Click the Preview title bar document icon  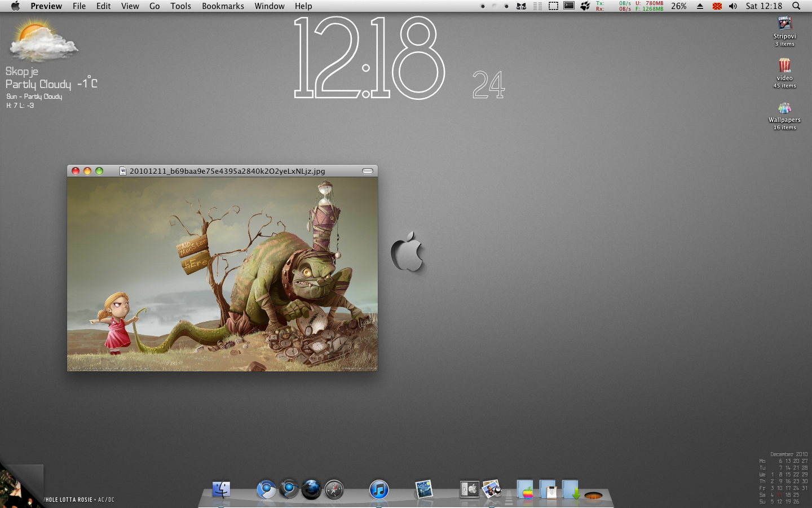(123, 171)
